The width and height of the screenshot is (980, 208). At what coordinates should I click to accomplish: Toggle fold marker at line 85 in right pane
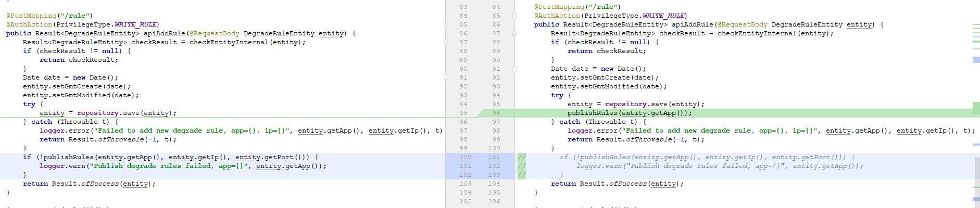(514, 16)
